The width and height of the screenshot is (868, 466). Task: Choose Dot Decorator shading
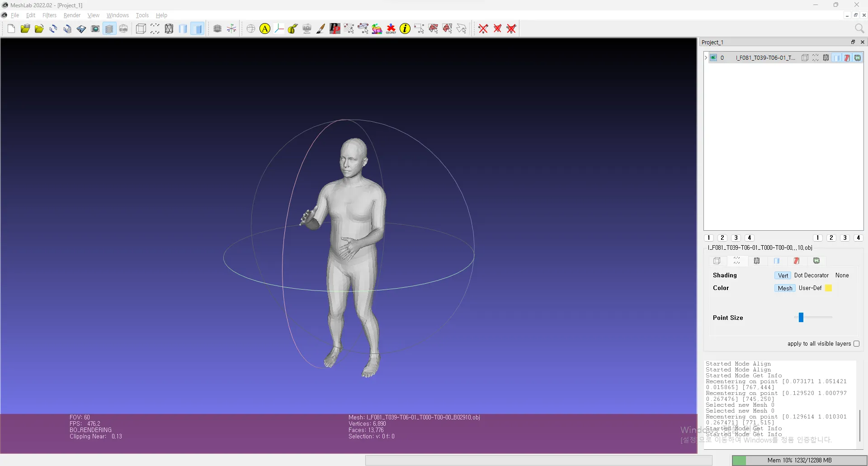tap(811, 276)
